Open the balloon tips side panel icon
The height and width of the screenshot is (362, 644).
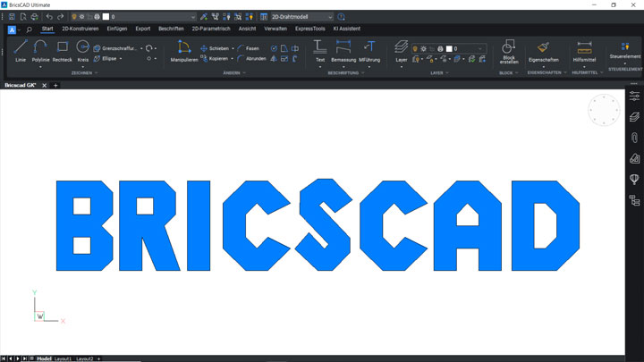coord(634,179)
